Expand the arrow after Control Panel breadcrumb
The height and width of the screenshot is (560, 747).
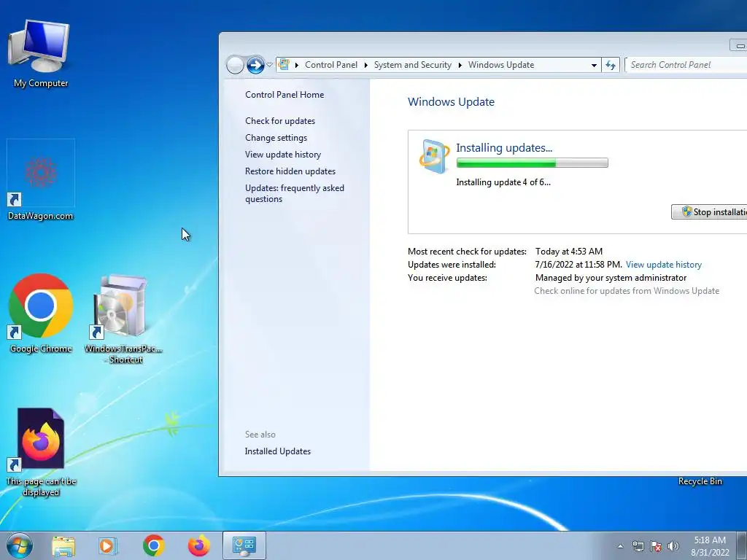(366, 65)
